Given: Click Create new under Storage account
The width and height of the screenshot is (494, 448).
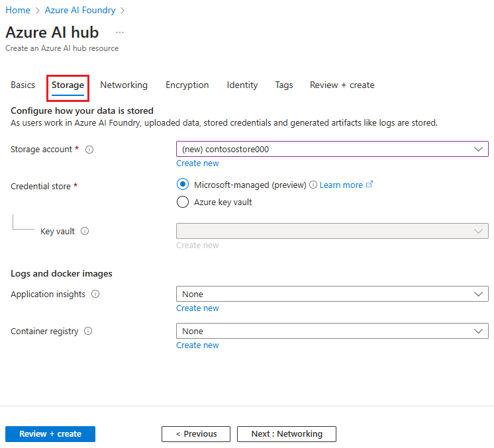Looking at the screenshot, I should tap(197, 163).
